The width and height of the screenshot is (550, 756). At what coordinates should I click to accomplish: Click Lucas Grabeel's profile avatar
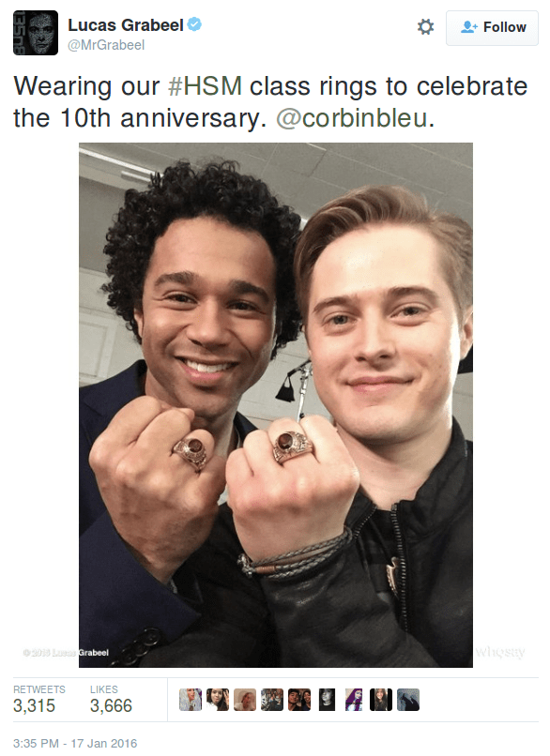[36, 33]
